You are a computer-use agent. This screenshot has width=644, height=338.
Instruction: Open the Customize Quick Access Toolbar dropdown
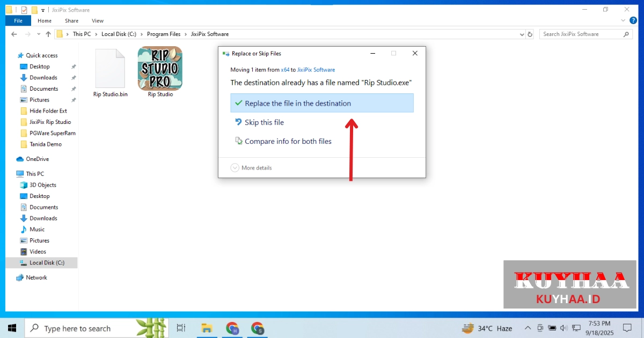point(43,10)
